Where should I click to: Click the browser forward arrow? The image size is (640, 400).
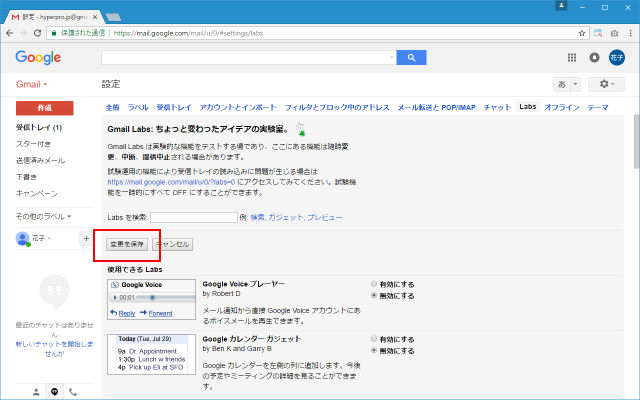tap(23, 33)
